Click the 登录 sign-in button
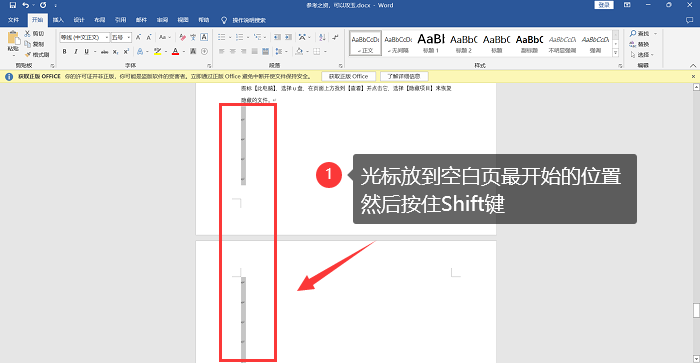This screenshot has width=700, height=363. [x=604, y=5]
